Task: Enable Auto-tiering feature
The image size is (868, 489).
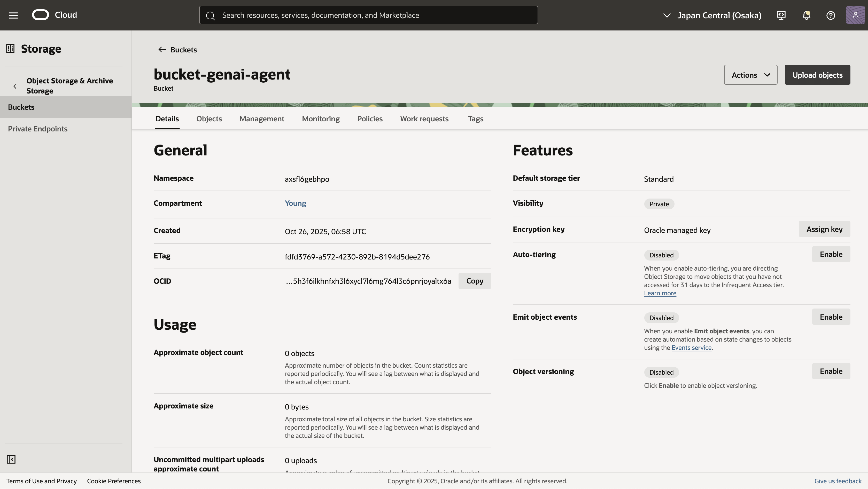Action: (x=831, y=254)
